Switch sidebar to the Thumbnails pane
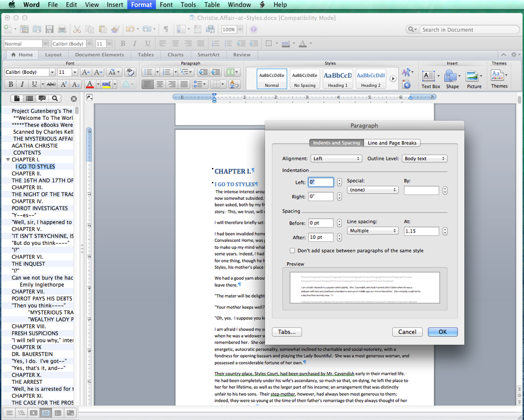 [x=17, y=99]
